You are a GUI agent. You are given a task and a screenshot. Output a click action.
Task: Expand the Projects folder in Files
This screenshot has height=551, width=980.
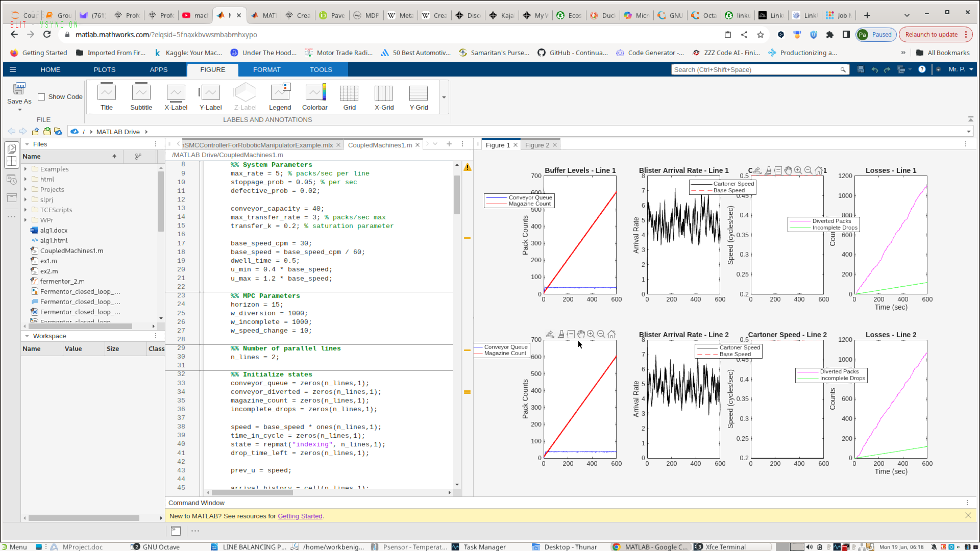click(26, 189)
